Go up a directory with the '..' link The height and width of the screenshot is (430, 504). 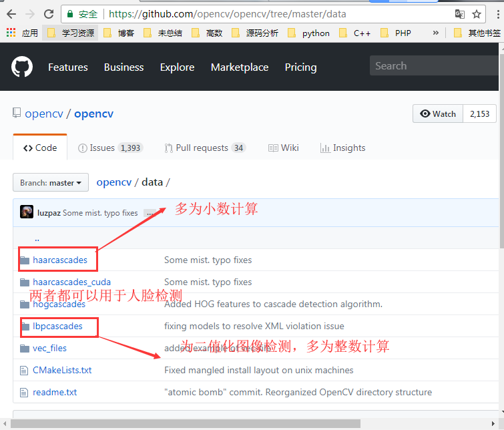coord(37,238)
